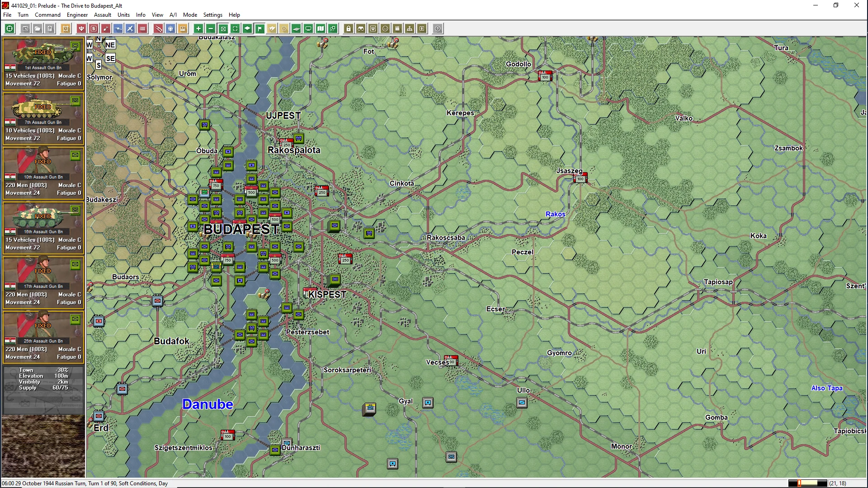Open the Units menu

click(123, 14)
